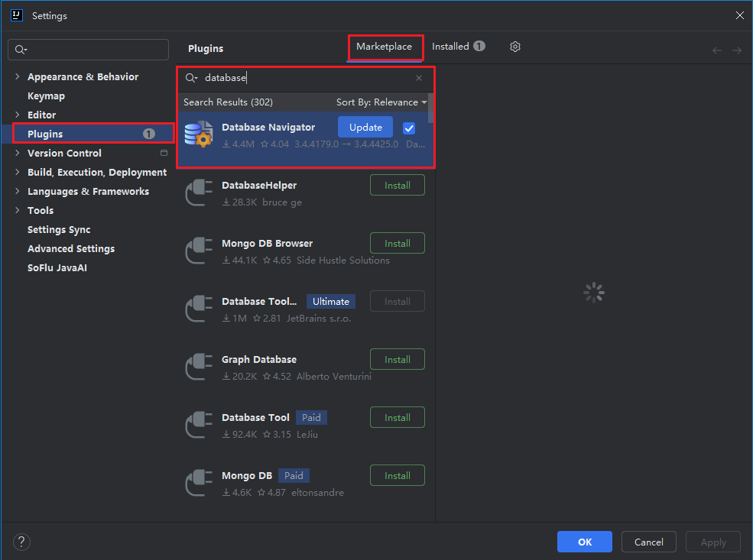
Task: Go back with the left arrow
Action: click(x=717, y=50)
